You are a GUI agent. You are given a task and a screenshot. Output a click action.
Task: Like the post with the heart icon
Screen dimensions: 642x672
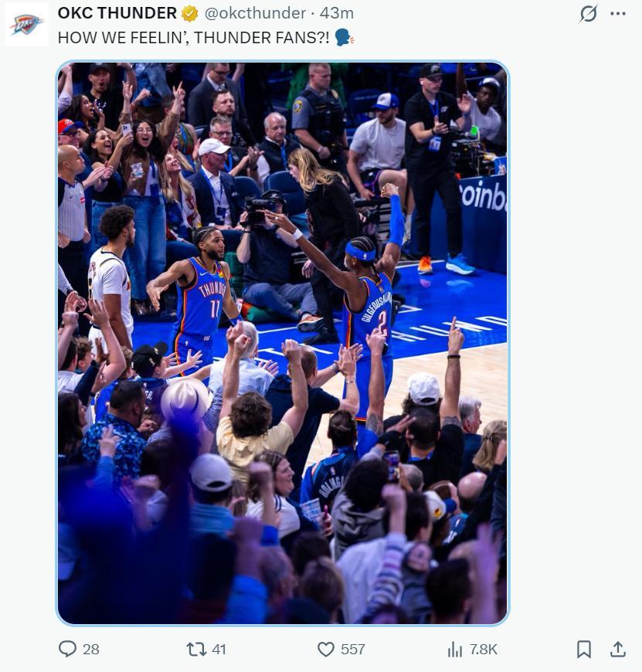point(326,649)
